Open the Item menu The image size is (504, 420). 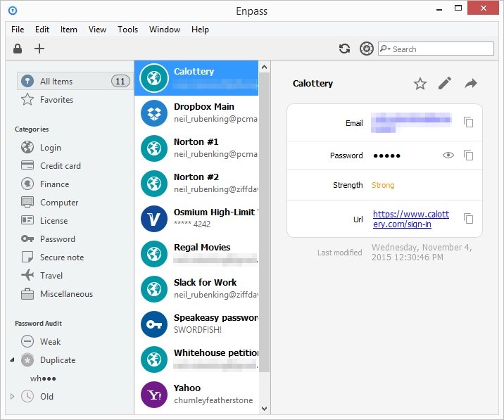tap(69, 30)
